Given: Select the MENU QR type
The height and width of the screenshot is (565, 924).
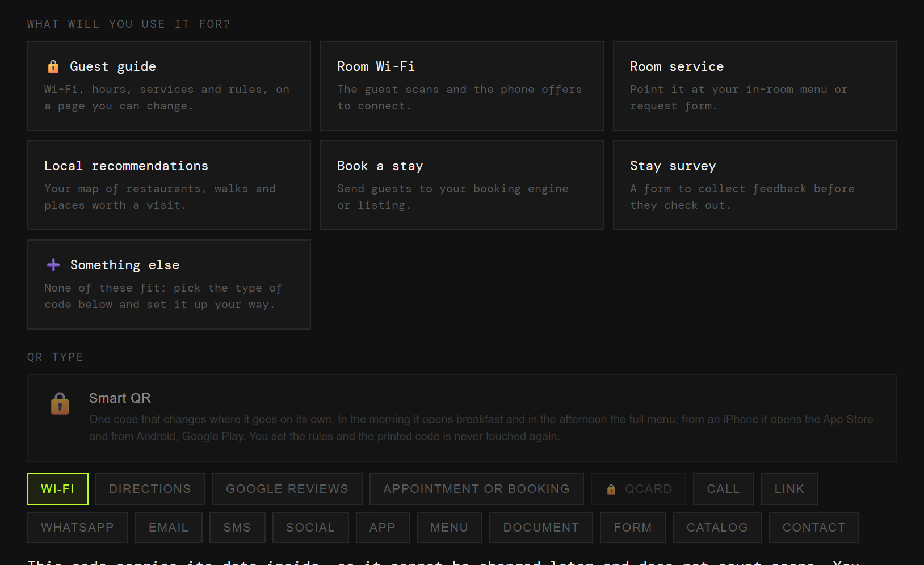Looking at the screenshot, I should [450, 528].
